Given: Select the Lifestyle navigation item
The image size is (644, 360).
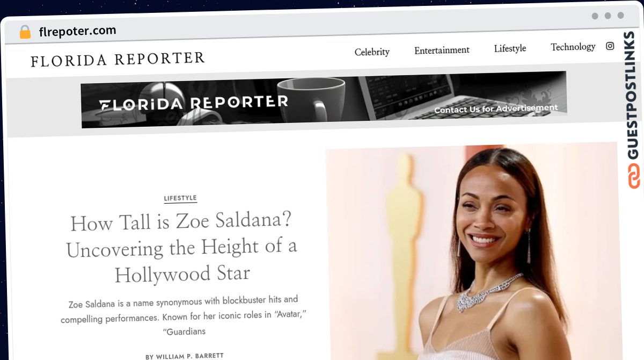Looking at the screenshot, I should (x=510, y=48).
